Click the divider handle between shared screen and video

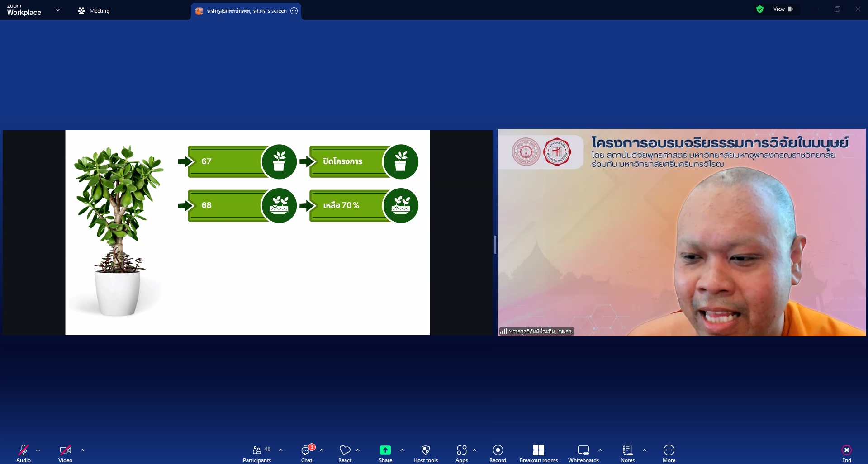[x=495, y=245]
